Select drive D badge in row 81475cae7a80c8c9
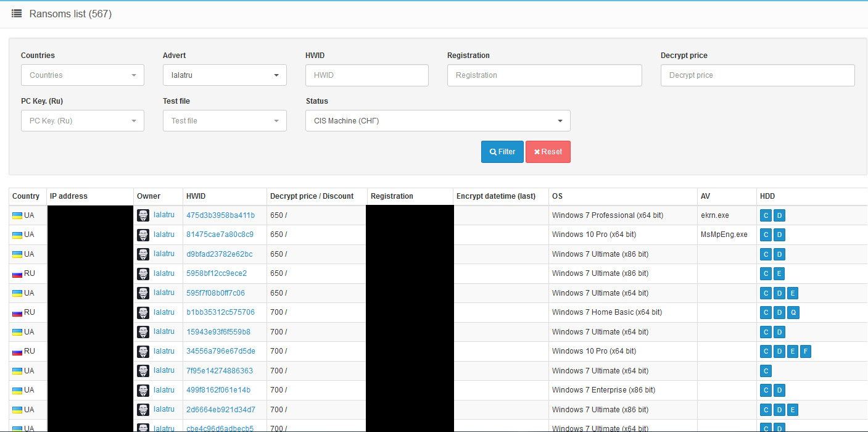This screenshot has width=868, height=432. point(779,235)
